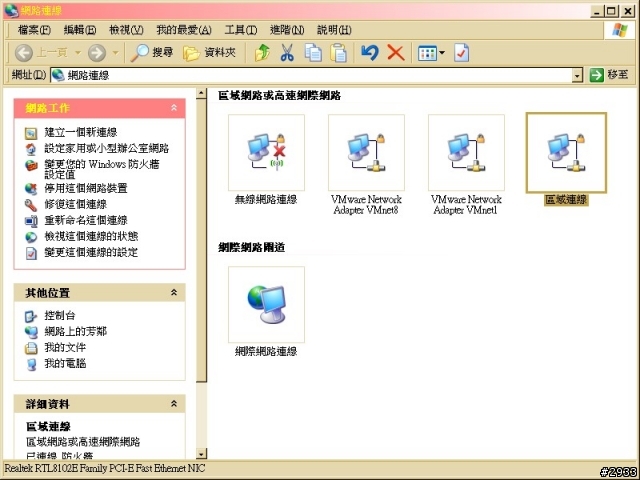Click 修復這個連線 link
Image resolution: width=640 pixels, height=480 pixels.
coord(76,204)
